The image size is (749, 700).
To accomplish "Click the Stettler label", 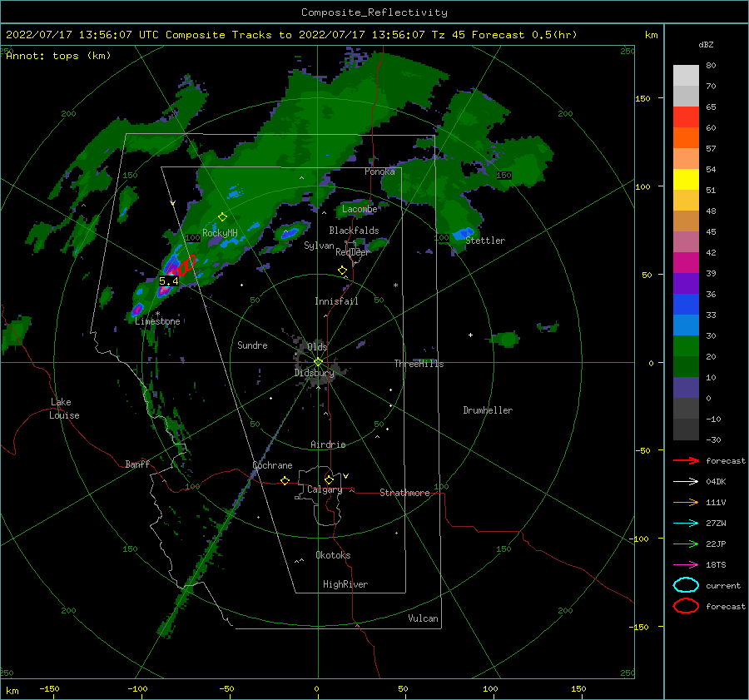I will 485,241.
